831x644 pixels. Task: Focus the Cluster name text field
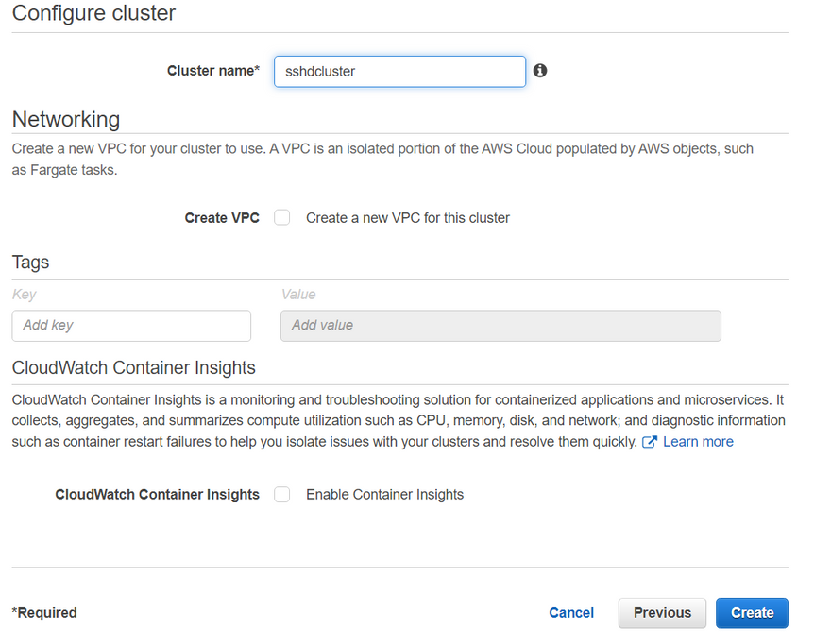click(399, 72)
